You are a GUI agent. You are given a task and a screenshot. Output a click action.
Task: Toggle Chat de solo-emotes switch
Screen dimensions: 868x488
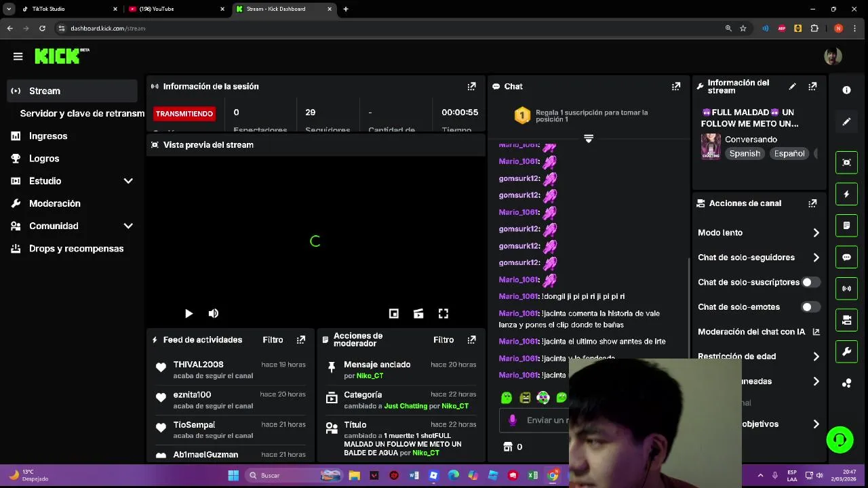coord(810,307)
